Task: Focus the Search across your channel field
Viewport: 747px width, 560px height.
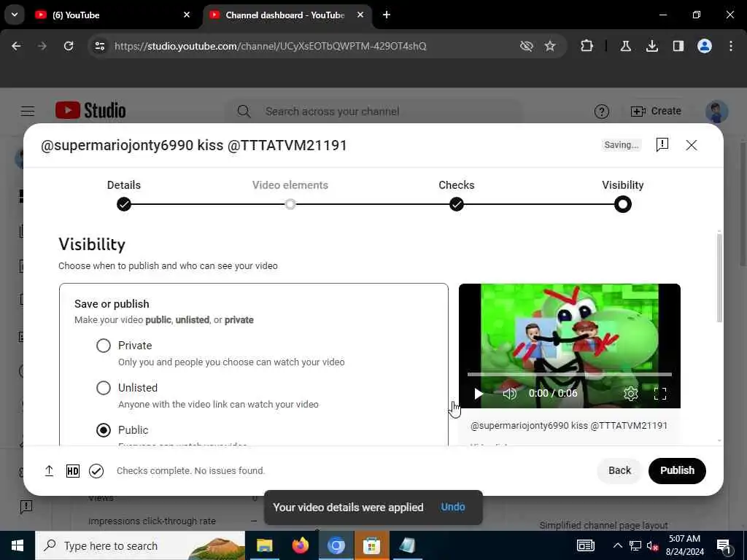Action: (x=374, y=112)
